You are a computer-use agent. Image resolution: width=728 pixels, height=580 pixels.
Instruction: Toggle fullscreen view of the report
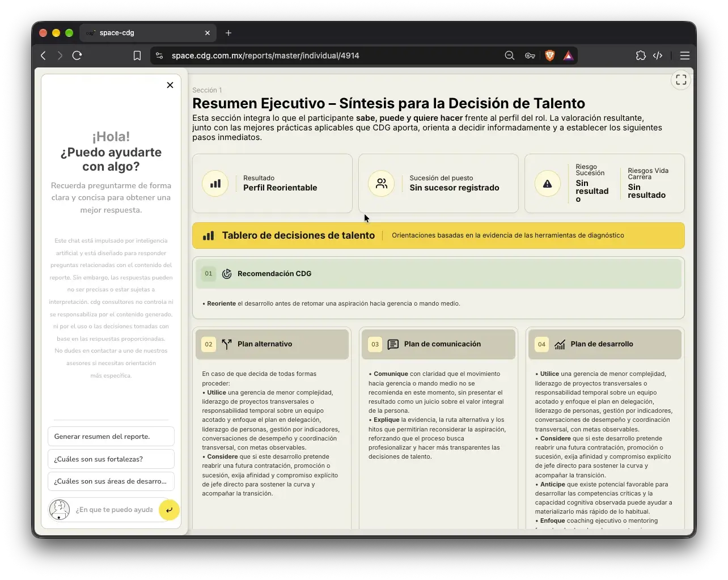(x=681, y=80)
